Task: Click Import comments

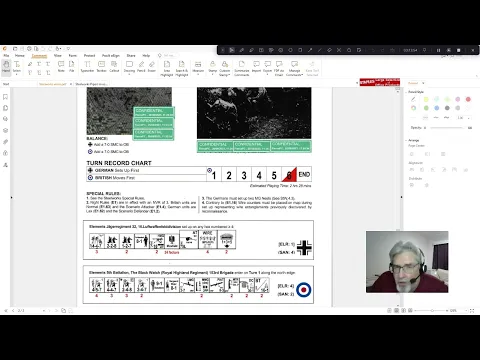Action: coord(256,66)
